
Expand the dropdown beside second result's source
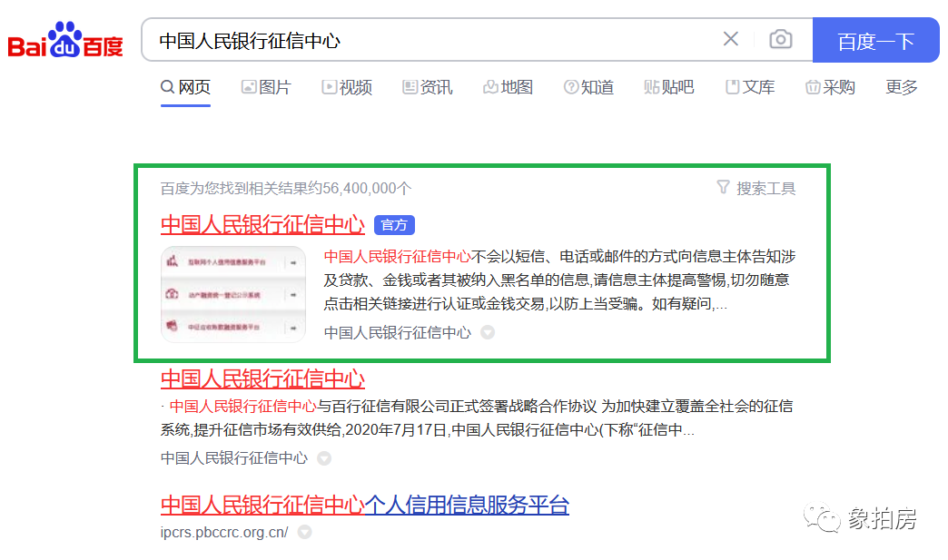pos(324,458)
